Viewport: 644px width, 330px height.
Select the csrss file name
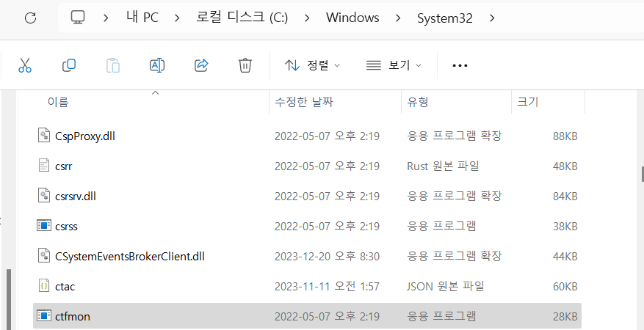tap(66, 227)
